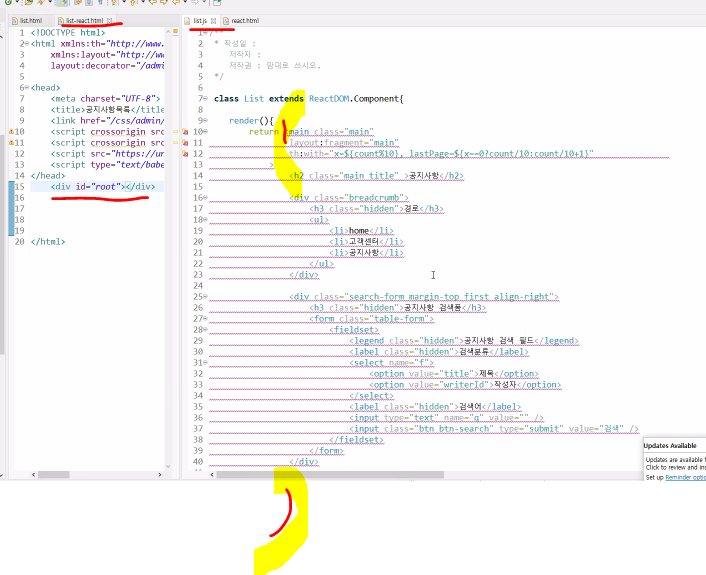This screenshot has height=575, width=706.
Task: Click the Updates Available notification title
Action: click(670, 446)
